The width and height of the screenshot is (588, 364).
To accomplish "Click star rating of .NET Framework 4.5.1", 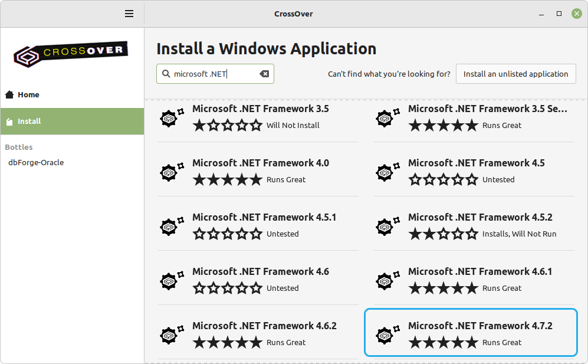I will pos(228,234).
